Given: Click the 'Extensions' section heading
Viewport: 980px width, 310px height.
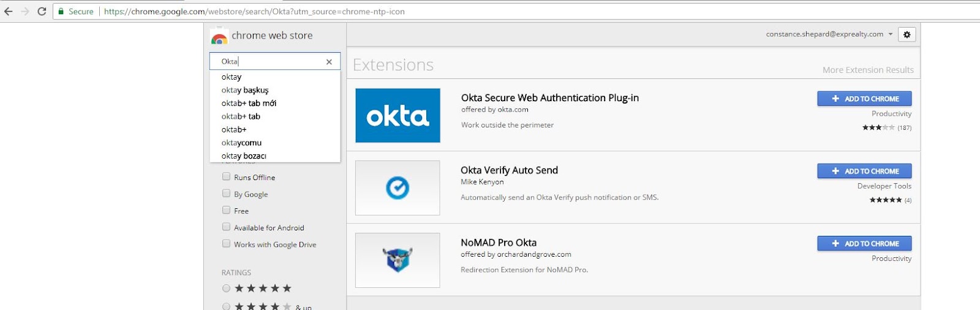Looking at the screenshot, I should [393, 65].
